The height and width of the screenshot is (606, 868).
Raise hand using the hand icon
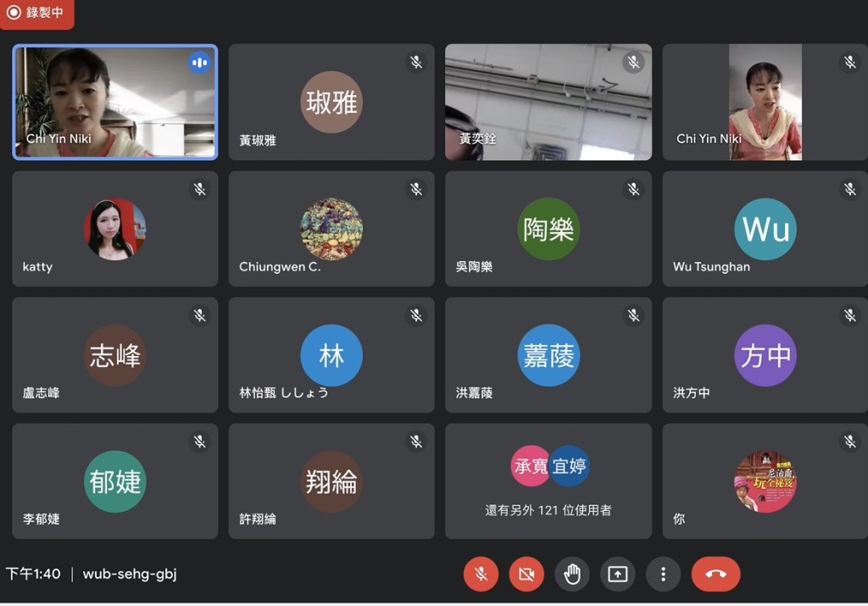click(572, 575)
